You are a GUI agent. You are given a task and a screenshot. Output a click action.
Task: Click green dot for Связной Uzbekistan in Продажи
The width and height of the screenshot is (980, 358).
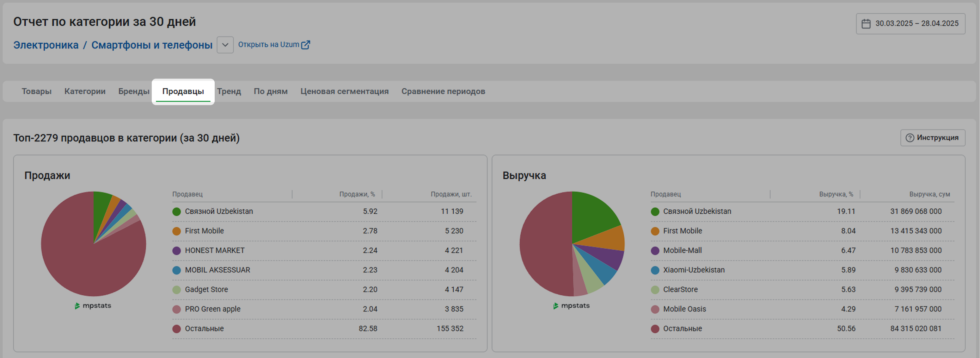(x=177, y=212)
